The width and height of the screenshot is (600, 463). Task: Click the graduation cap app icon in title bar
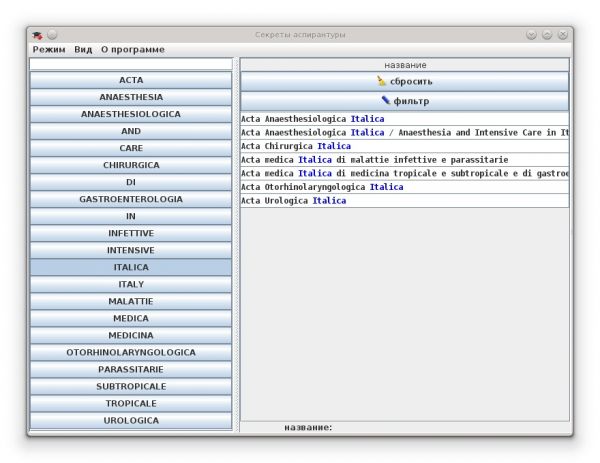click(37, 35)
